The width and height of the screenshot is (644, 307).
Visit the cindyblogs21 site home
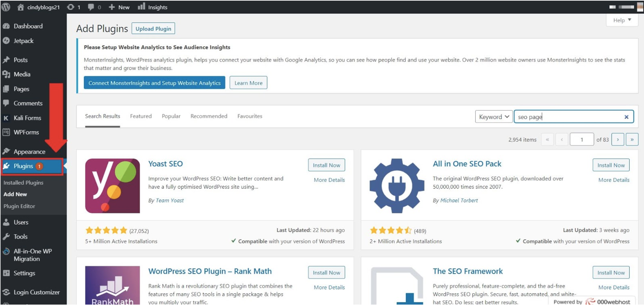pos(38,7)
